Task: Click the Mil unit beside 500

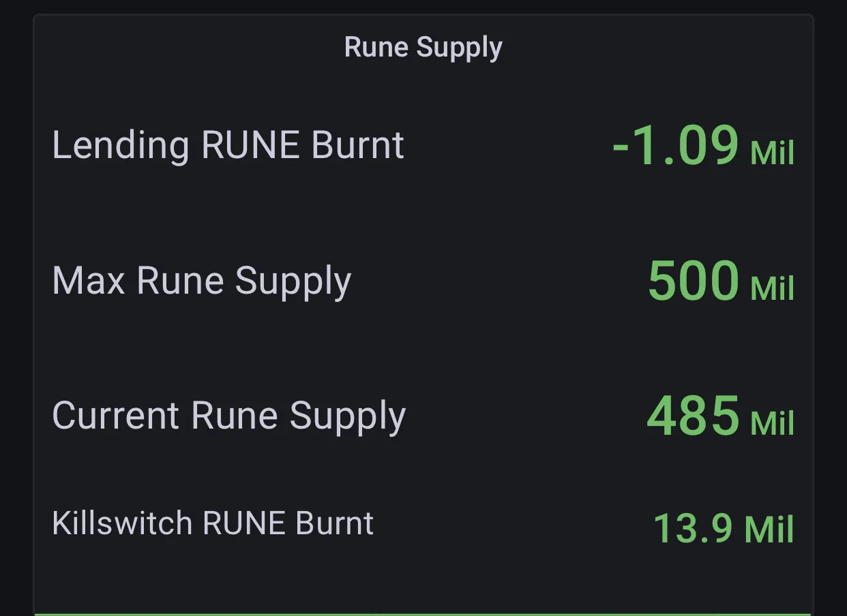Action: (x=772, y=288)
